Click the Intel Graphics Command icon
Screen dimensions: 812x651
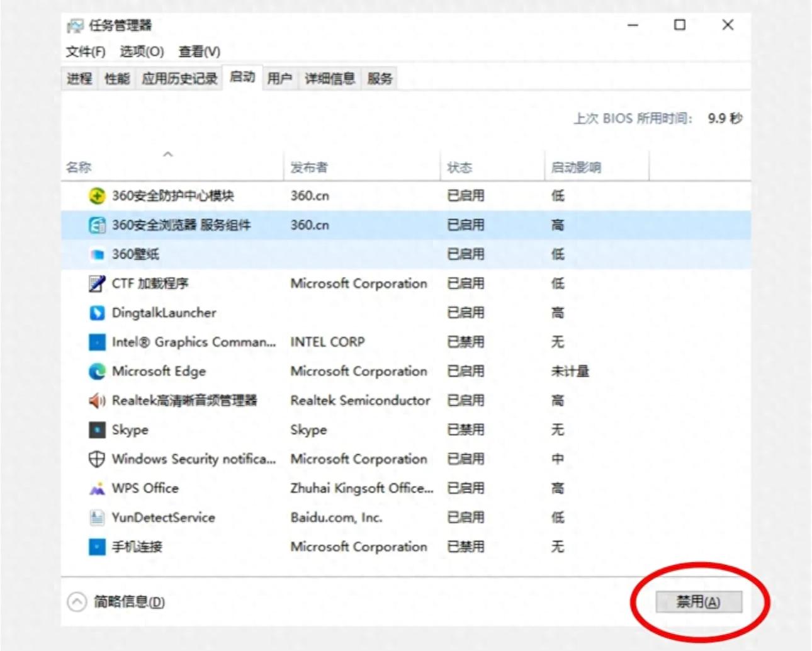tap(96, 342)
